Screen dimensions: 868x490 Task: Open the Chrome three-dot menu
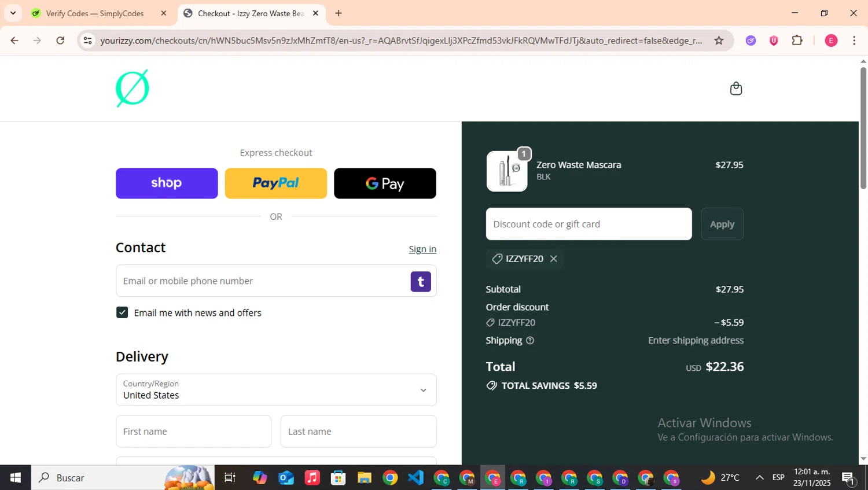(854, 40)
